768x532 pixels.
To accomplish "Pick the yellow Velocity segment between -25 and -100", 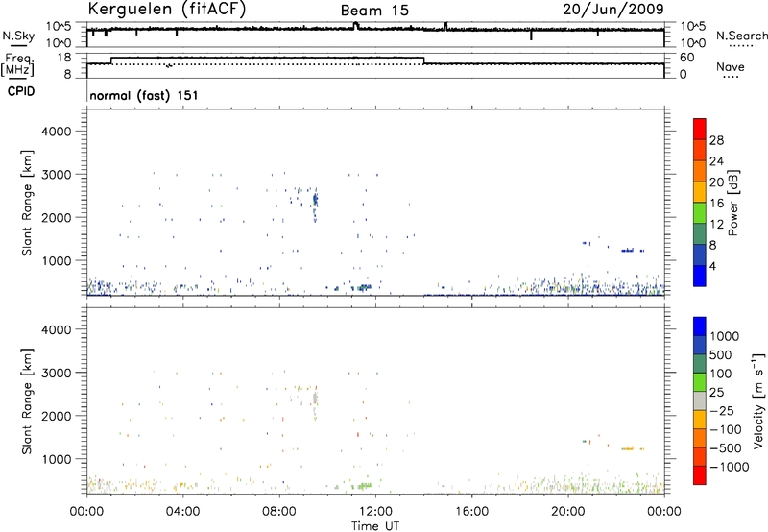I will [700, 420].
